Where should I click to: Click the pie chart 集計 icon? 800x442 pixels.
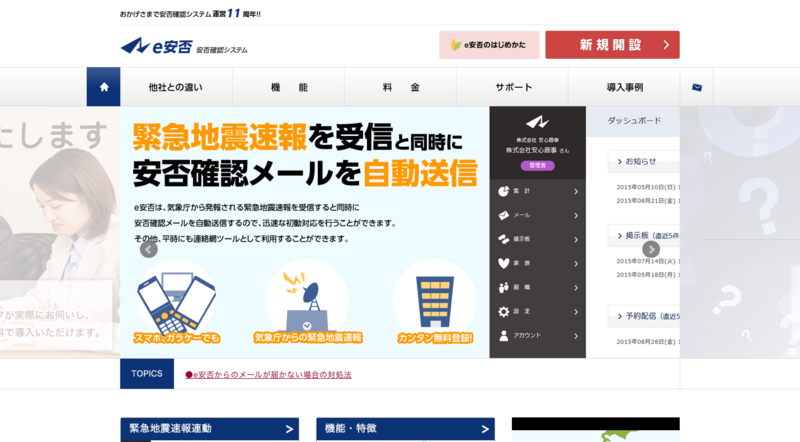point(504,191)
